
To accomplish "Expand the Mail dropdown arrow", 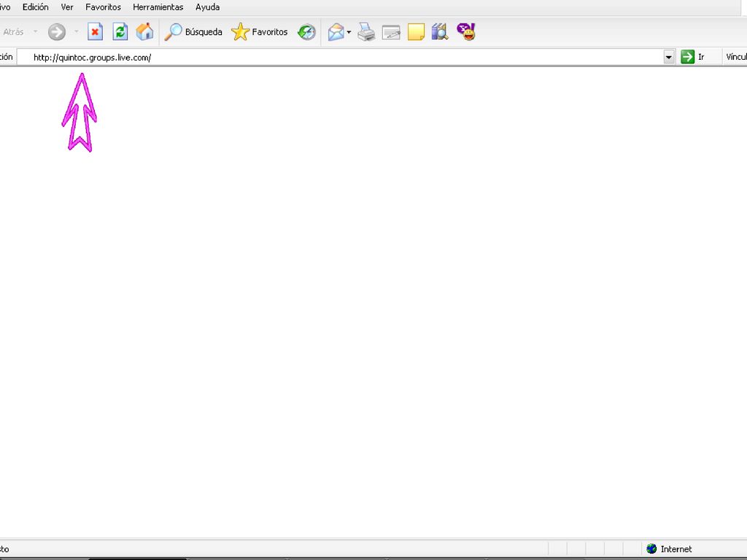I will tap(349, 32).
